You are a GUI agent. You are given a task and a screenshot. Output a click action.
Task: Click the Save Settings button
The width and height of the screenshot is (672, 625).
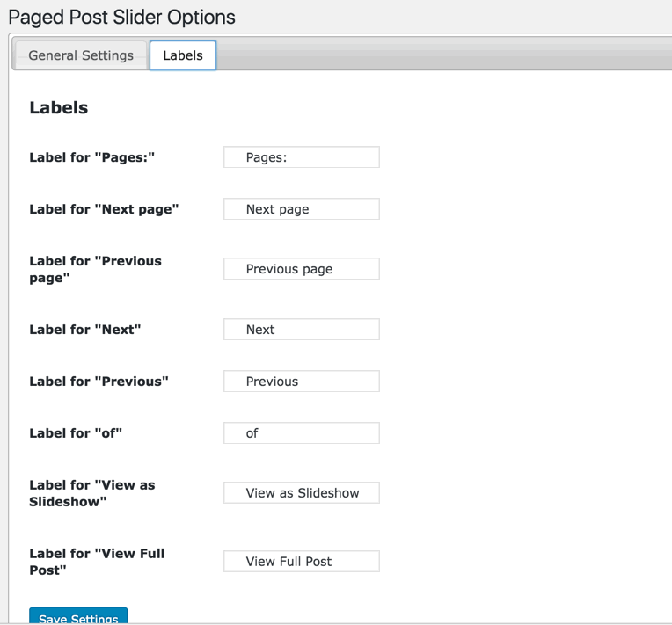point(78,617)
